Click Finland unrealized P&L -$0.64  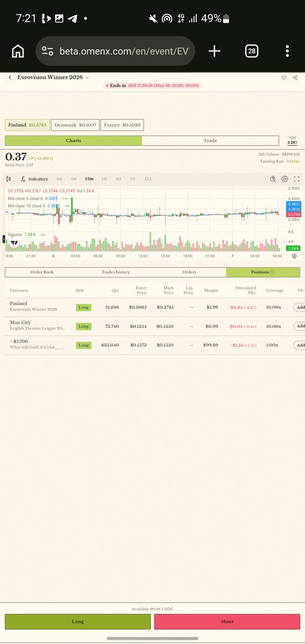243,308
